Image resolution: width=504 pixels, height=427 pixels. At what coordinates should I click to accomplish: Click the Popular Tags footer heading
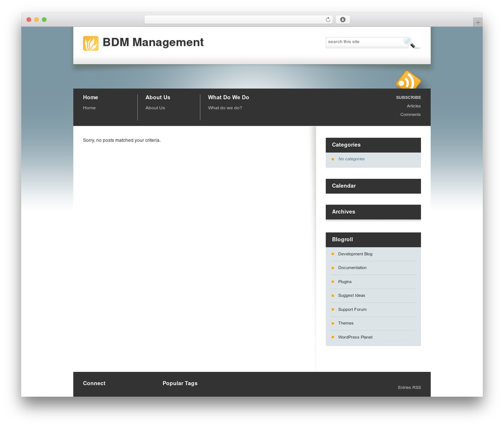pos(180,383)
